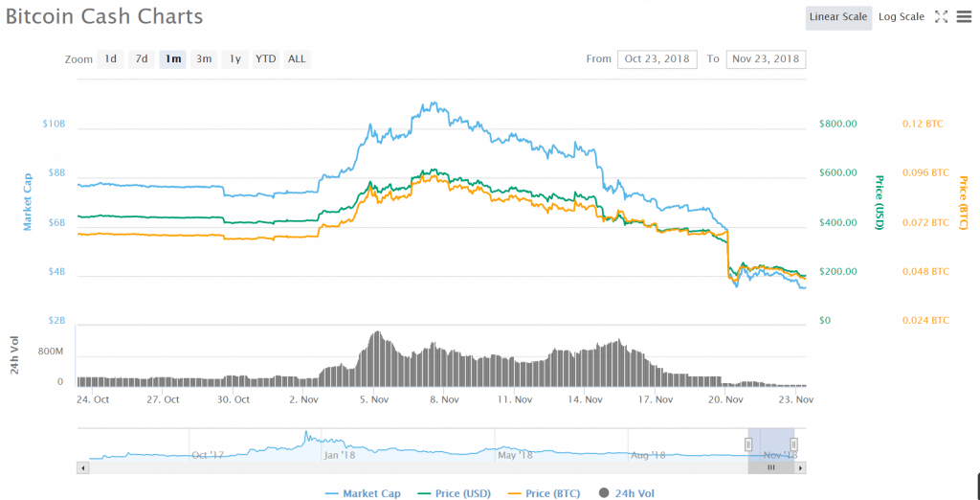The height and width of the screenshot is (500, 980).
Task: Click the To date field
Action: point(766,59)
